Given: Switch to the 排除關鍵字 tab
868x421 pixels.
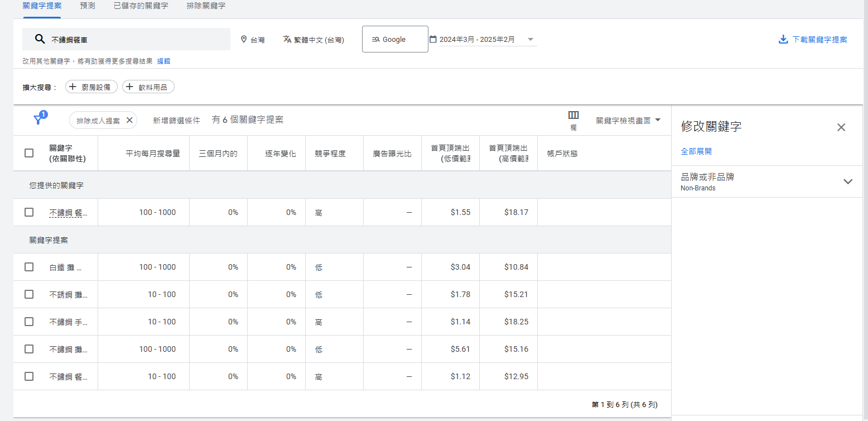Looking at the screenshot, I should coord(206,6).
